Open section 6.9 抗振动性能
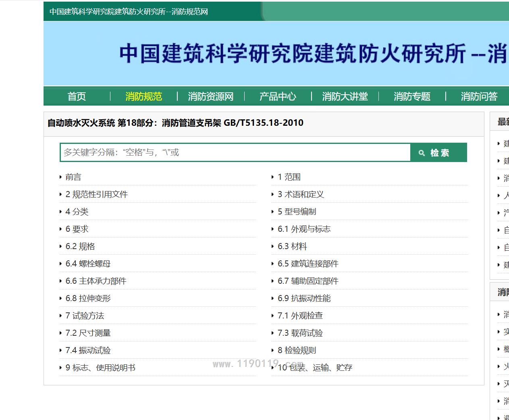The height and width of the screenshot is (420, 509). click(304, 298)
